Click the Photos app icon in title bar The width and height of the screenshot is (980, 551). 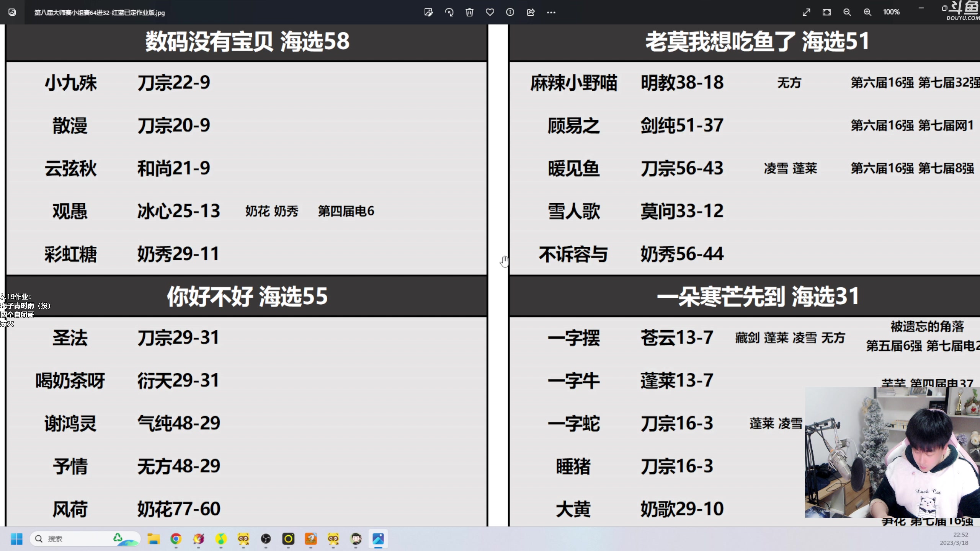pyautogui.click(x=12, y=12)
